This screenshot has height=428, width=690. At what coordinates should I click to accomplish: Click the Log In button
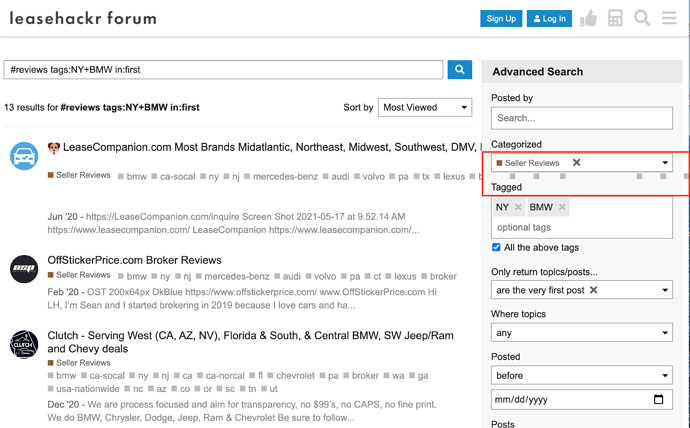(x=549, y=18)
